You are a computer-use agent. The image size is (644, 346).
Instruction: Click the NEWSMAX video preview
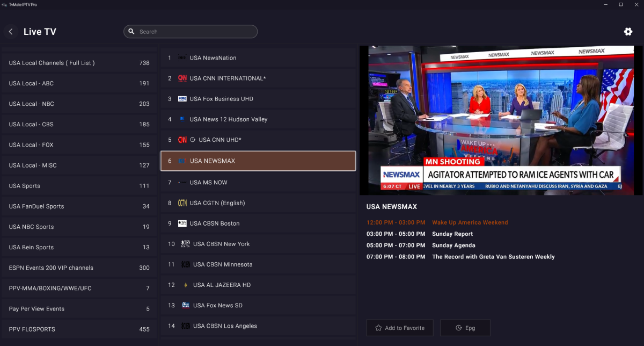coord(500,120)
